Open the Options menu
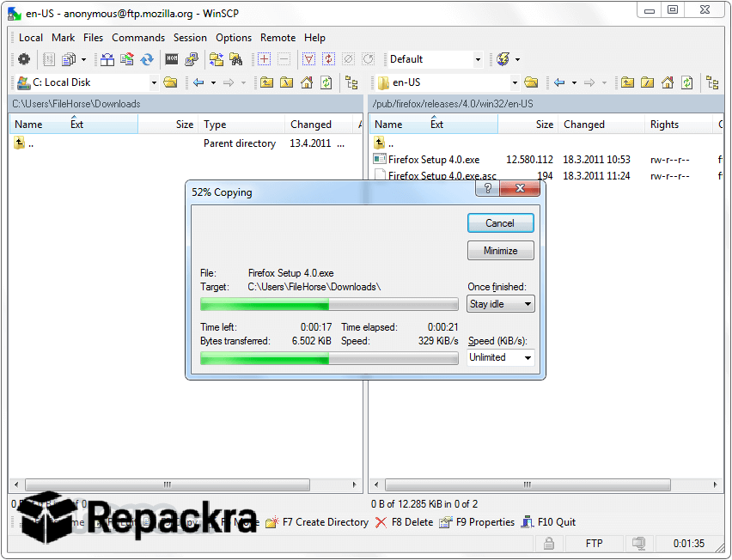Viewport: 732px width, 560px height. (234, 38)
